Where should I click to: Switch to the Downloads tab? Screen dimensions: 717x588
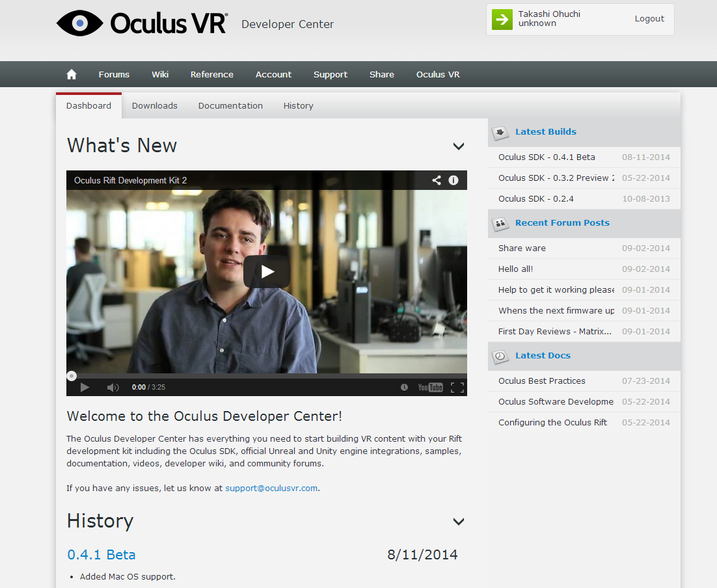click(x=155, y=105)
